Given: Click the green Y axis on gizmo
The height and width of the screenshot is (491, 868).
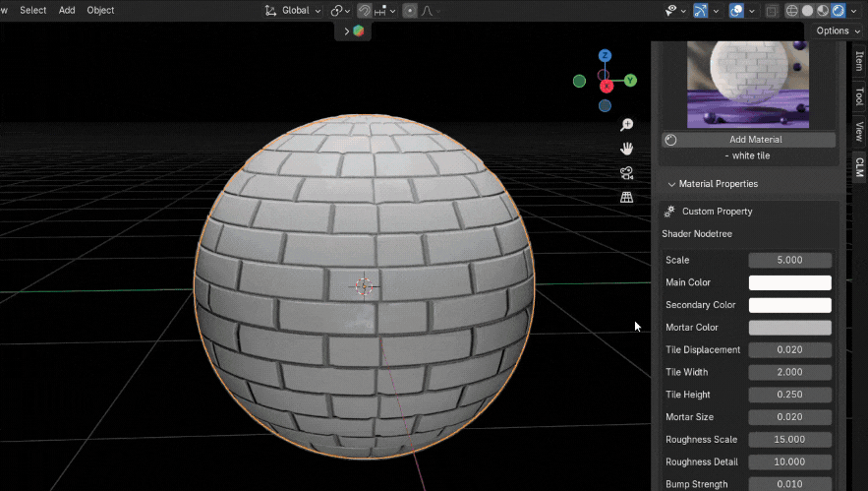Looking at the screenshot, I should point(630,81).
